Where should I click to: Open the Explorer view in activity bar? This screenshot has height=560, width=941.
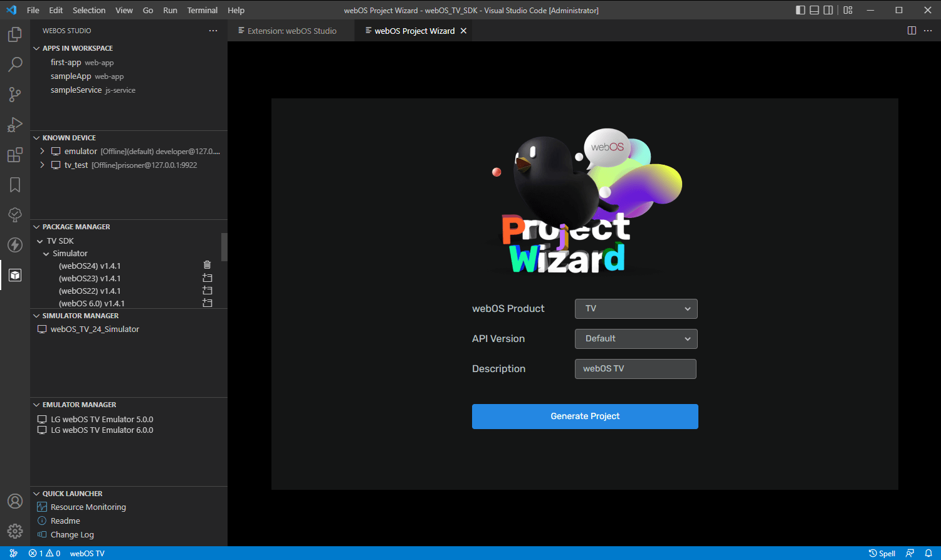15,34
